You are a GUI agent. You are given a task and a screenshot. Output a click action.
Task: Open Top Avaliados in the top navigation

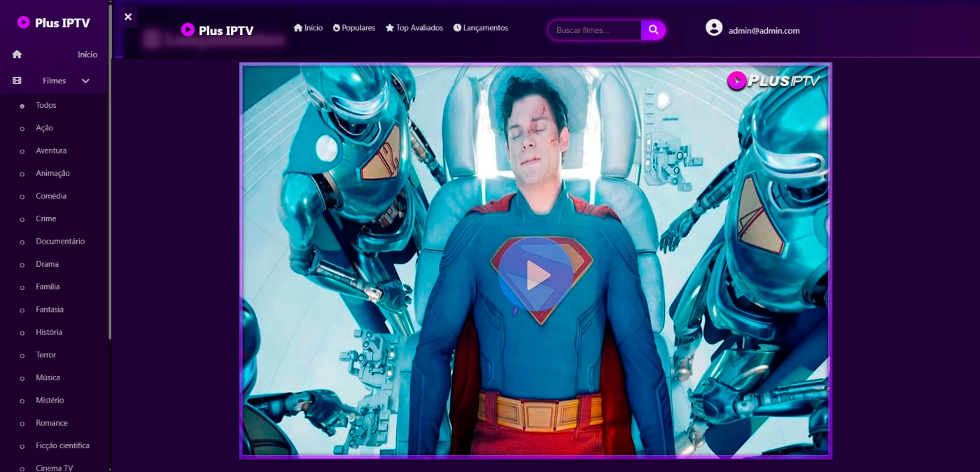click(414, 28)
